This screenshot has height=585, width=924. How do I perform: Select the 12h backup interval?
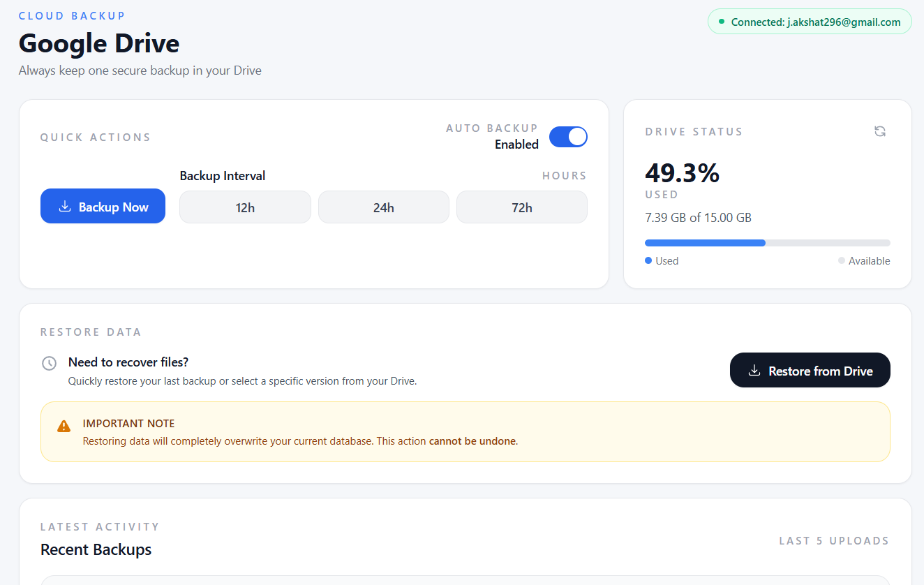click(245, 207)
